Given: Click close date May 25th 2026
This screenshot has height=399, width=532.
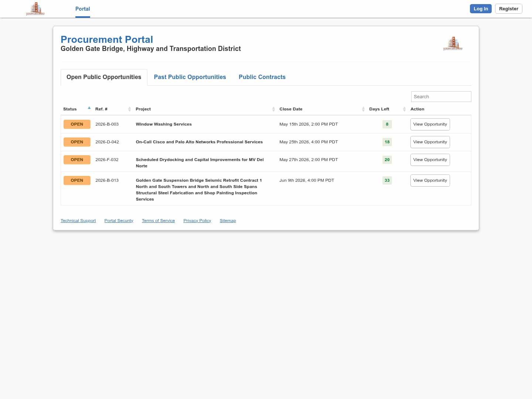Looking at the screenshot, I should coord(308,142).
